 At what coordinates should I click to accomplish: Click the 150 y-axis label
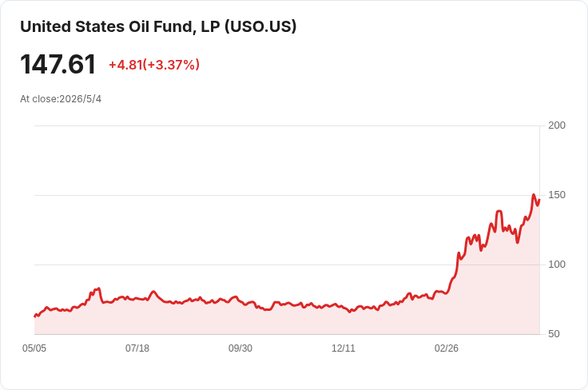pos(557,195)
